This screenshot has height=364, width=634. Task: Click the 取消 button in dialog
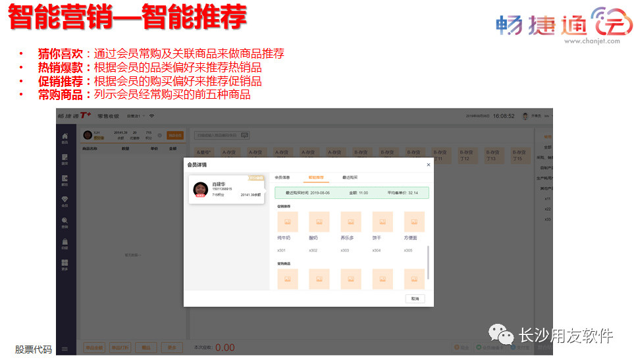click(x=415, y=298)
